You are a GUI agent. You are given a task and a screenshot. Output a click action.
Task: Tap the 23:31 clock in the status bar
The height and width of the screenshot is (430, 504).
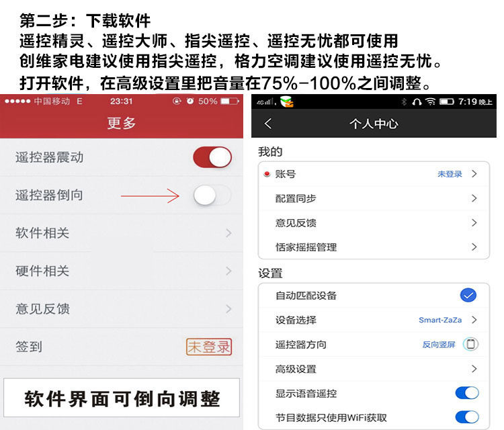point(122,101)
